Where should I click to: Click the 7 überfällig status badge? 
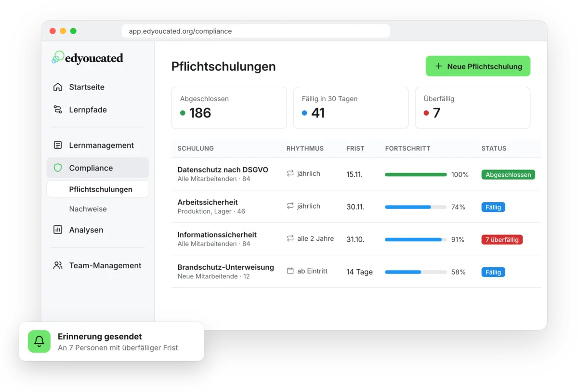point(502,240)
